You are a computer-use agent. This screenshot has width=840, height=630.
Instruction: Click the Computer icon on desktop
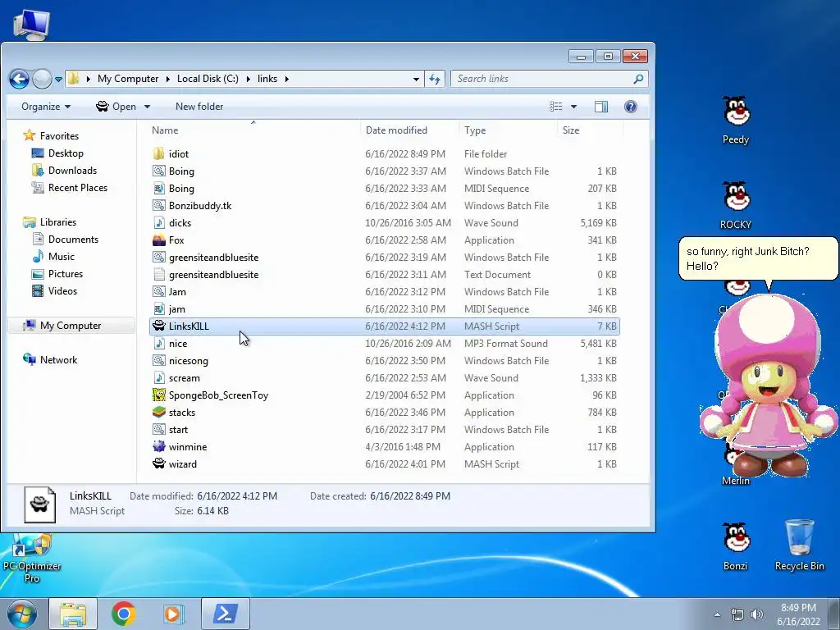pyautogui.click(x=31, y=24)
